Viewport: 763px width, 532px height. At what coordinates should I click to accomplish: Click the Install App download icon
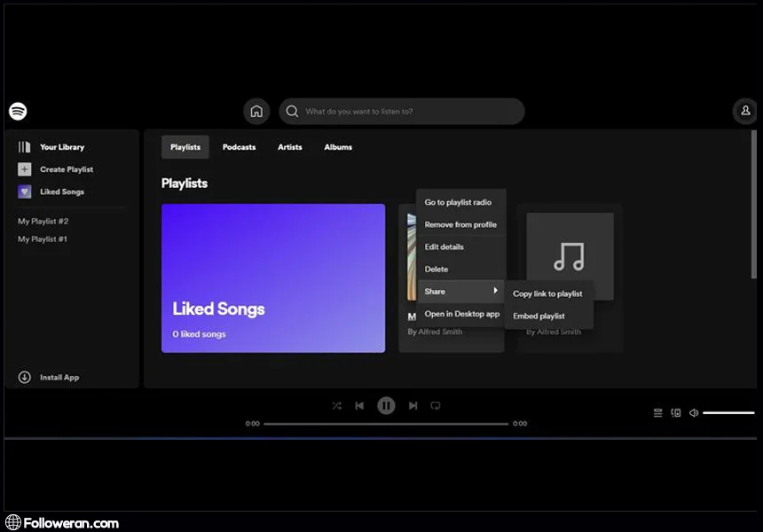coord(25,378)
